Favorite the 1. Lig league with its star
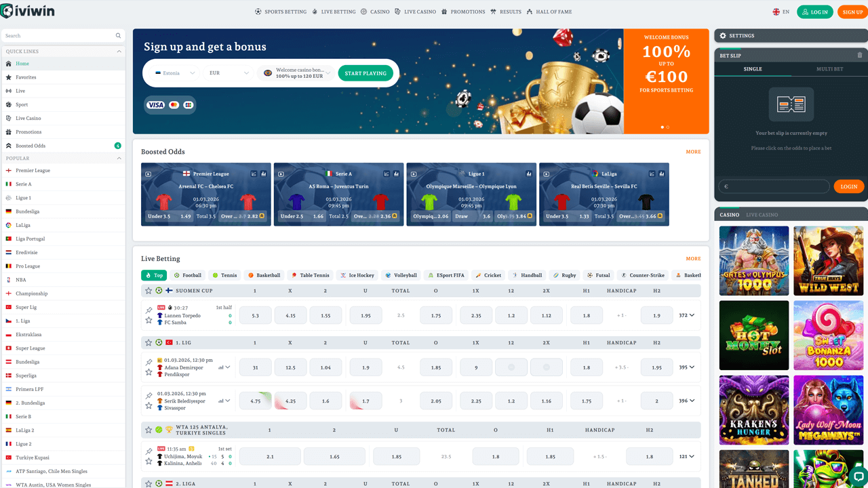The height and width of the screenshot is (488, 868). tap(149, 343)
